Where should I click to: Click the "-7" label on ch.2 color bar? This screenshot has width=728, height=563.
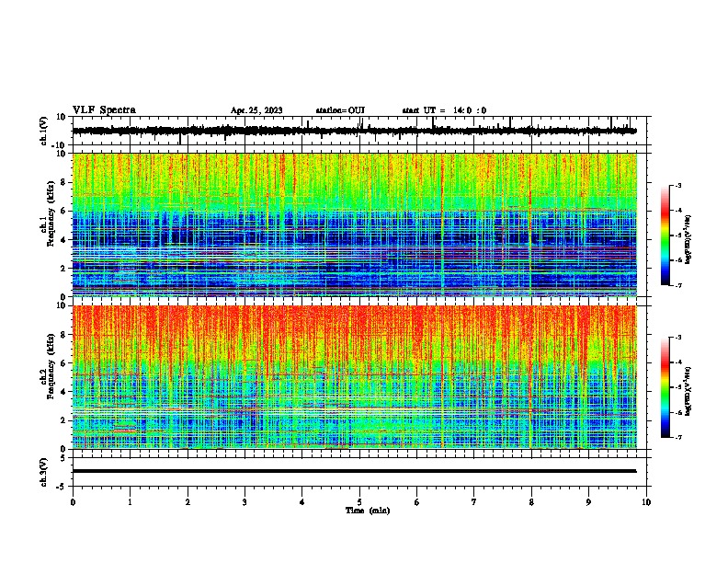tap(677, 437)
